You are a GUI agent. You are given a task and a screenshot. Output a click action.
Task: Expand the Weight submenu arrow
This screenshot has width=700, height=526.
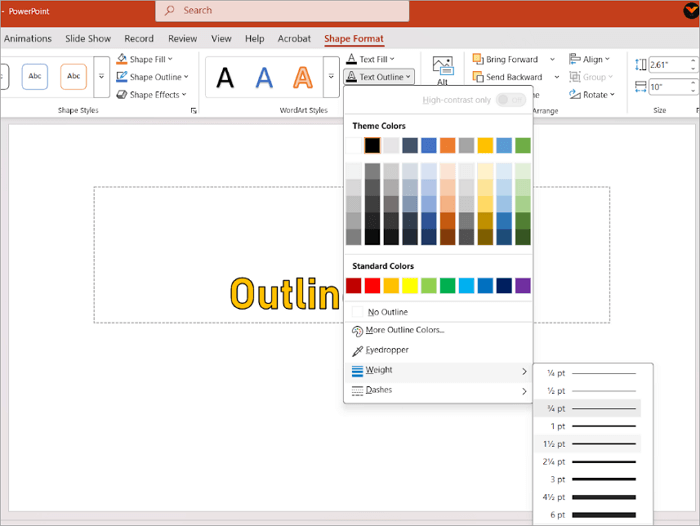click(524, 372)
